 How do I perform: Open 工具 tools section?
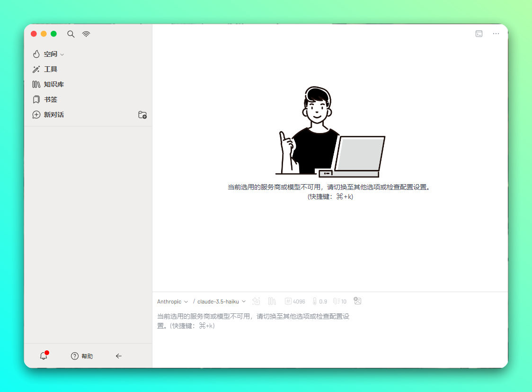pyautogui.click(x=45, y=69)
